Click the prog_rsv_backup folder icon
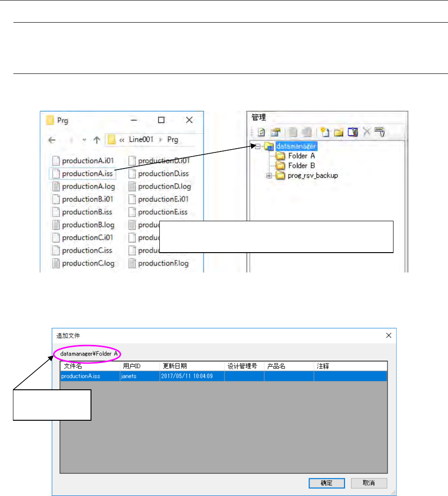 coord(280,175)
